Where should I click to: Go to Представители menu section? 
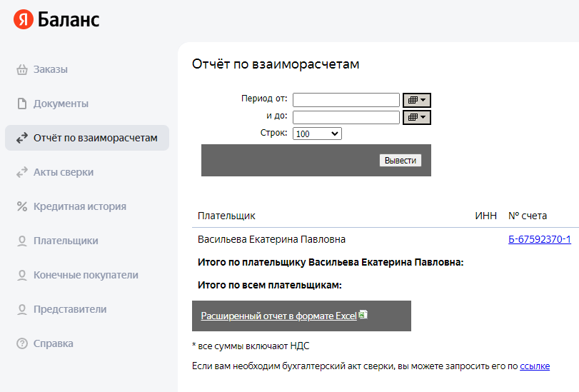click(70, 310)
